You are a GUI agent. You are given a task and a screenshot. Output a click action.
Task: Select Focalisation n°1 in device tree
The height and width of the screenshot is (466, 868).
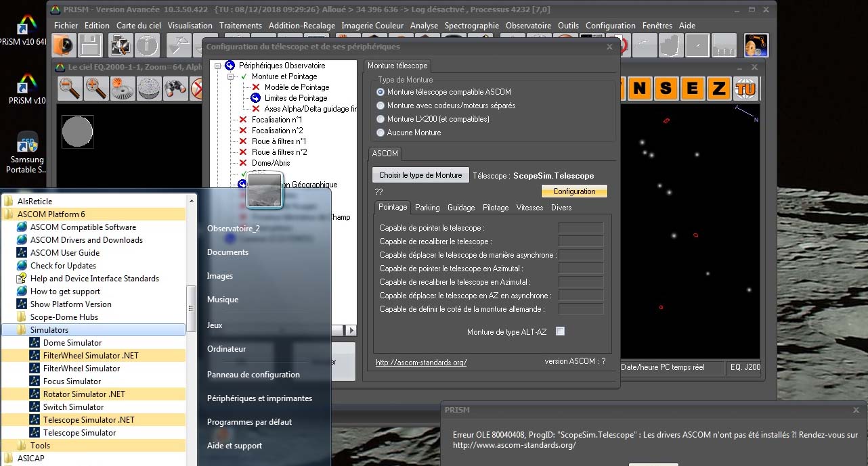point(276,120)
